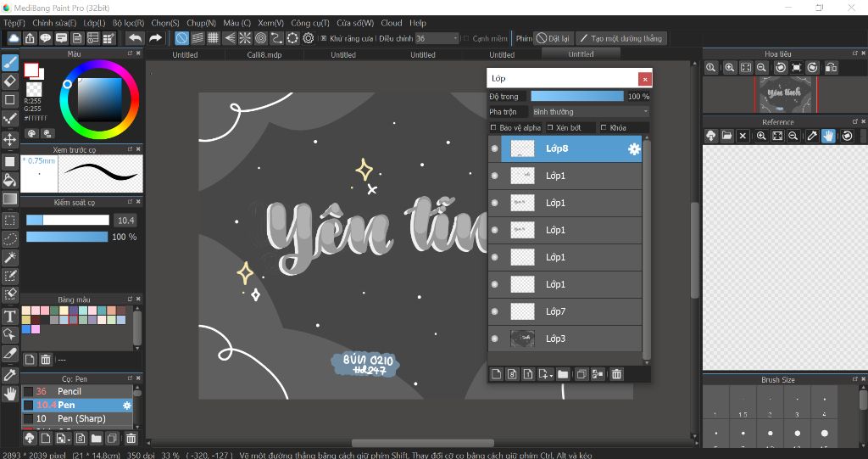Open the cloud icon in top toolbar
868x459 pixels.
tap(14, 38)
